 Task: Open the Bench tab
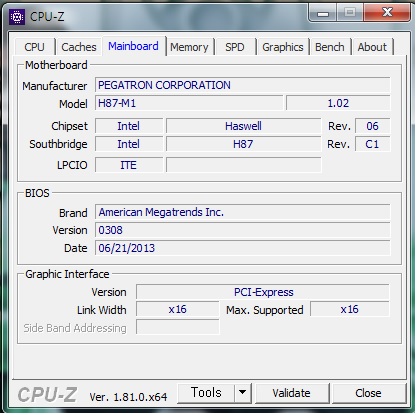[x=330, y=47]
